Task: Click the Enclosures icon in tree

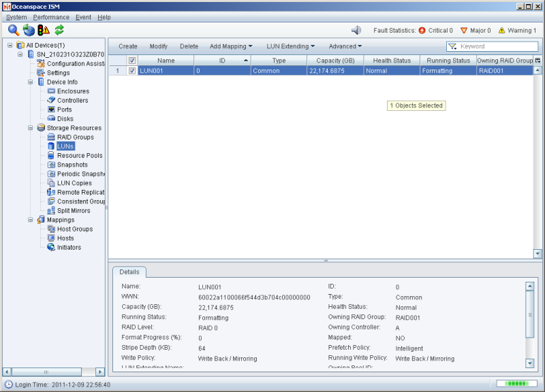Action: click(52, 91)
